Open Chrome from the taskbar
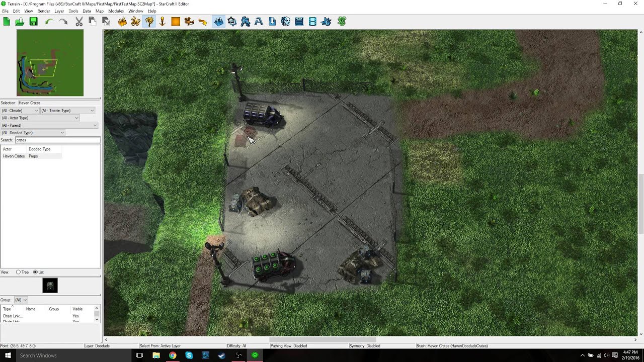The height and width of the screenshot is (362, 644). click(173, 355)
